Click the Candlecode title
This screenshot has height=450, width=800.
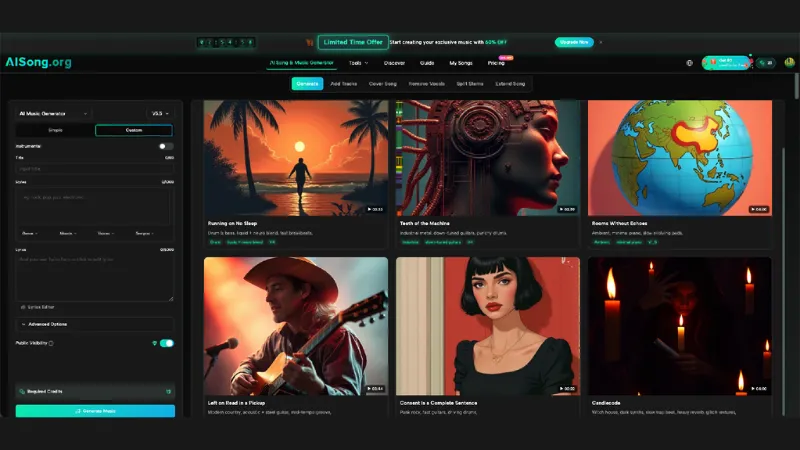(606, 403)
